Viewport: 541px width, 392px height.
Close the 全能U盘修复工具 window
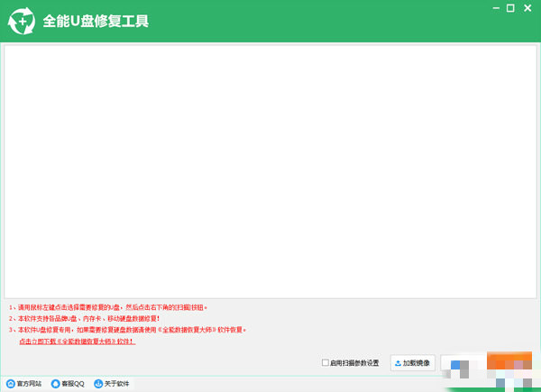pyautogui.click(x=527, y=8)
